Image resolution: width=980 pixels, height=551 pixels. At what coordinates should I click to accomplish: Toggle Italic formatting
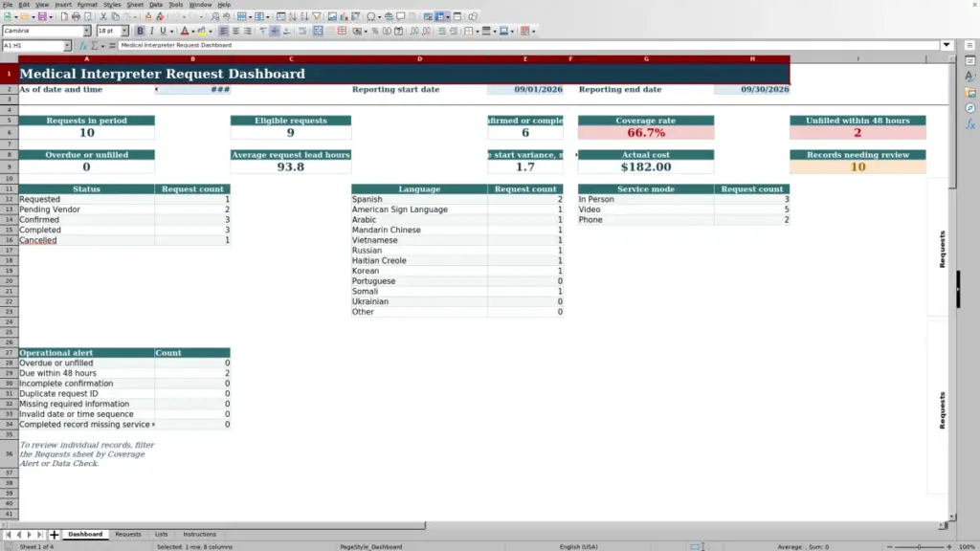point(151,31)
